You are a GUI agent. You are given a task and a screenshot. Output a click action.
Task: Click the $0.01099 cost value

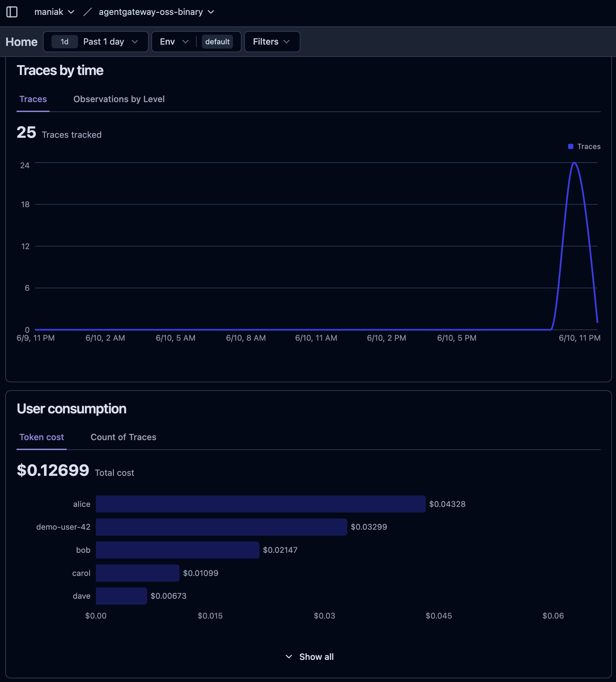[201, 573]
